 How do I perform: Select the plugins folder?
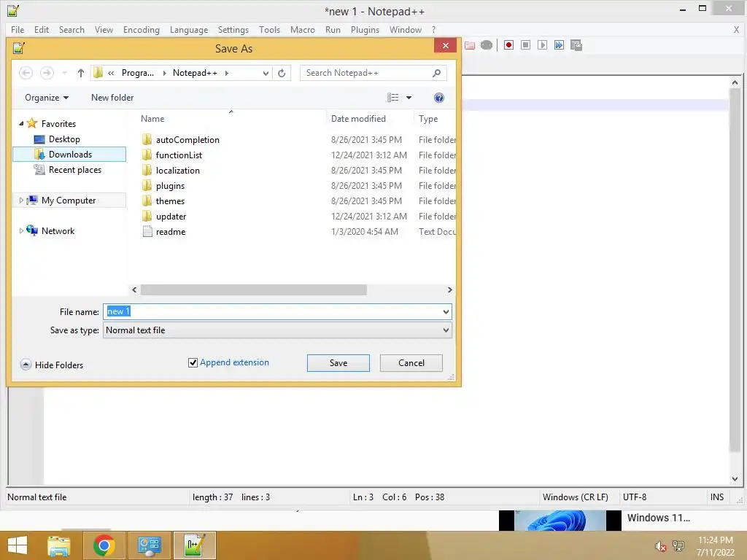pos(170,186)
